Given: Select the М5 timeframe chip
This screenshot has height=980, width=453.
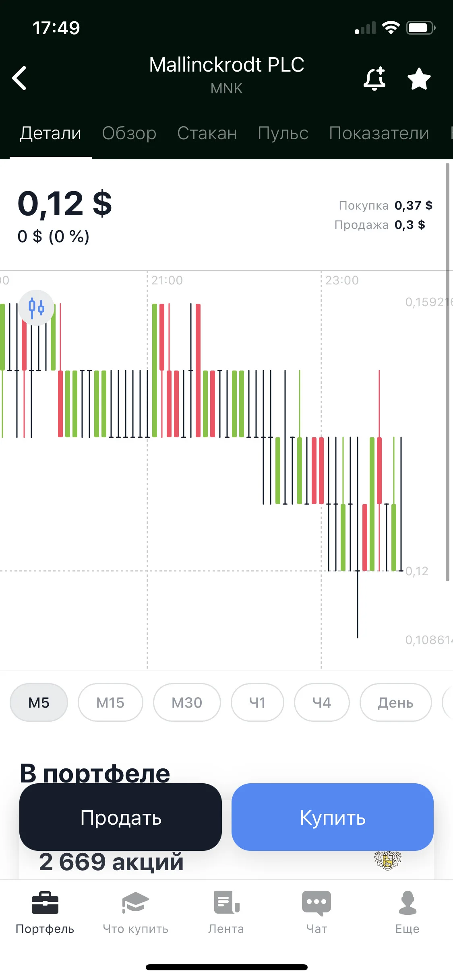Looking at the screenshot, I should point(39,702).
